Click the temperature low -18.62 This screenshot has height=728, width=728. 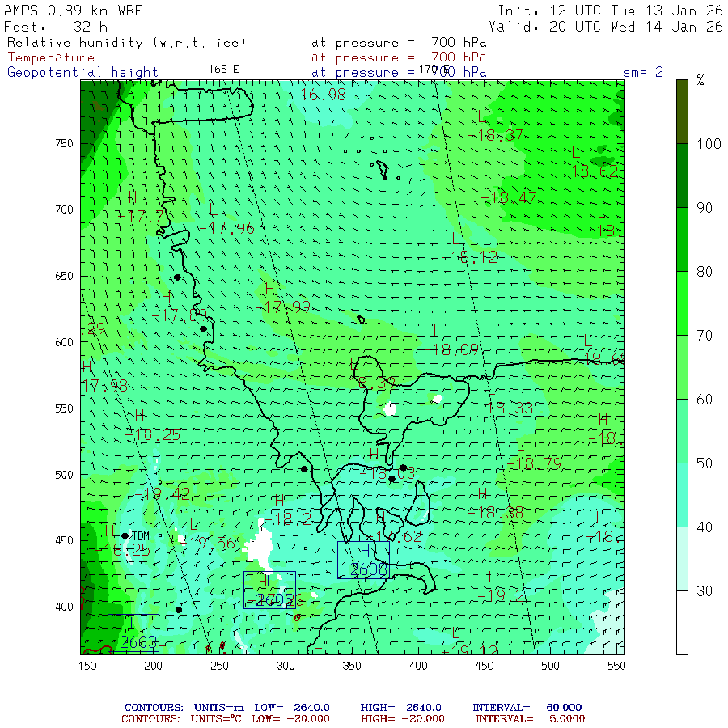pyautogui.click(x=590, y=171)
